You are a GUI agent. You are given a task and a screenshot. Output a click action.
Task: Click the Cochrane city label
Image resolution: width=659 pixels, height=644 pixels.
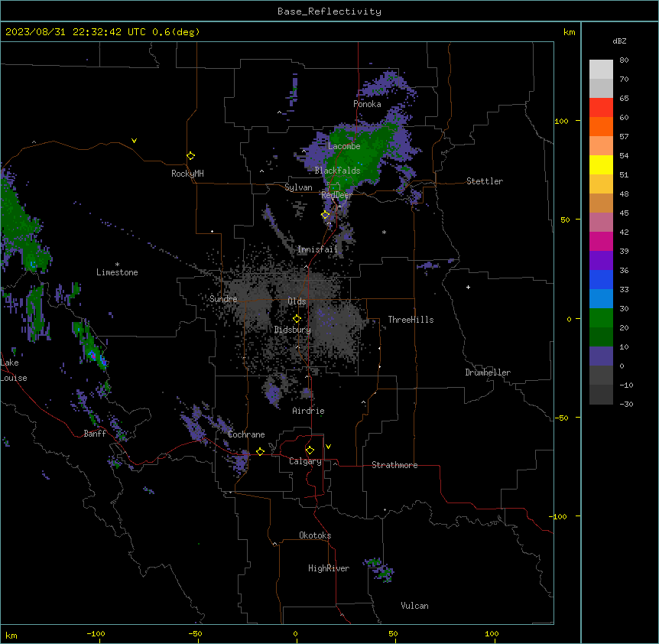(x=246, y=434)
